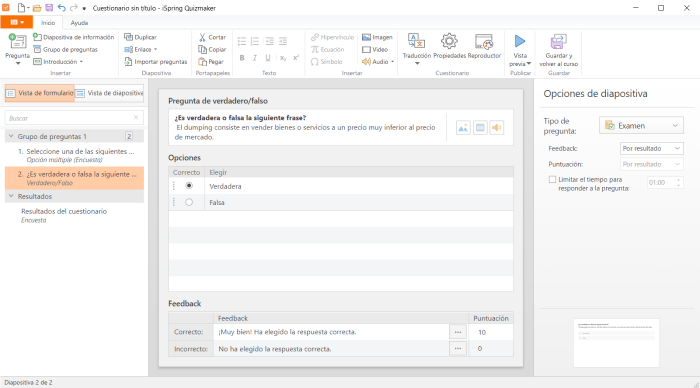Edit the Correcto feedback with ellipsis button

tap(458, 332)
